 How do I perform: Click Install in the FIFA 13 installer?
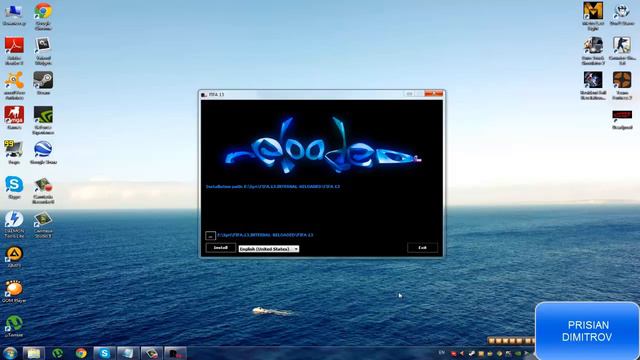click(x=220, y=248)
